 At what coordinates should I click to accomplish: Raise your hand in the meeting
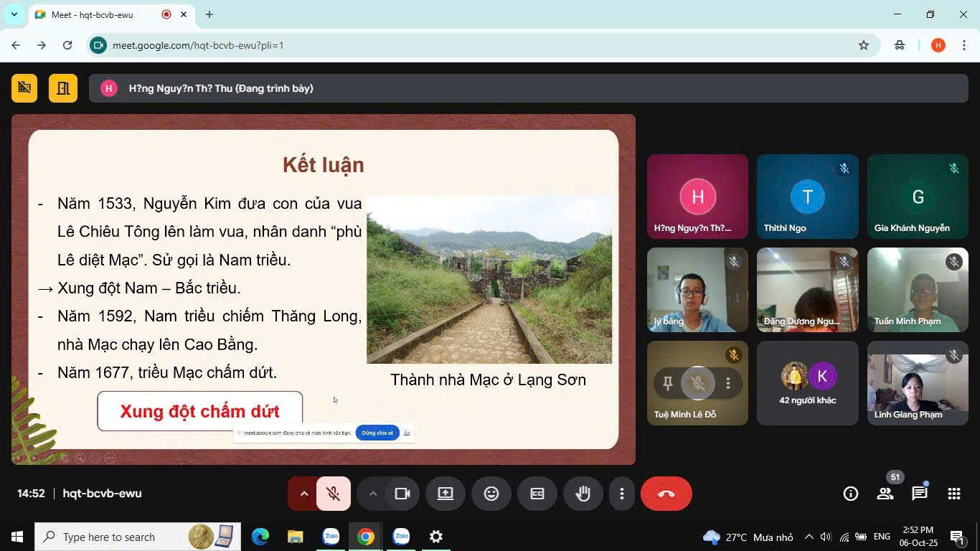[583, 494]
